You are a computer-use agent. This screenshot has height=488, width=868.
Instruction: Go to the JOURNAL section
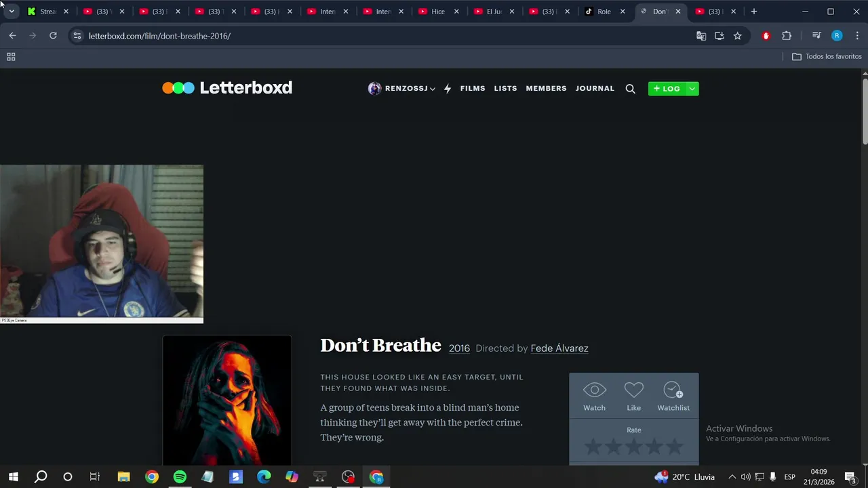click(x=595, y=89)
